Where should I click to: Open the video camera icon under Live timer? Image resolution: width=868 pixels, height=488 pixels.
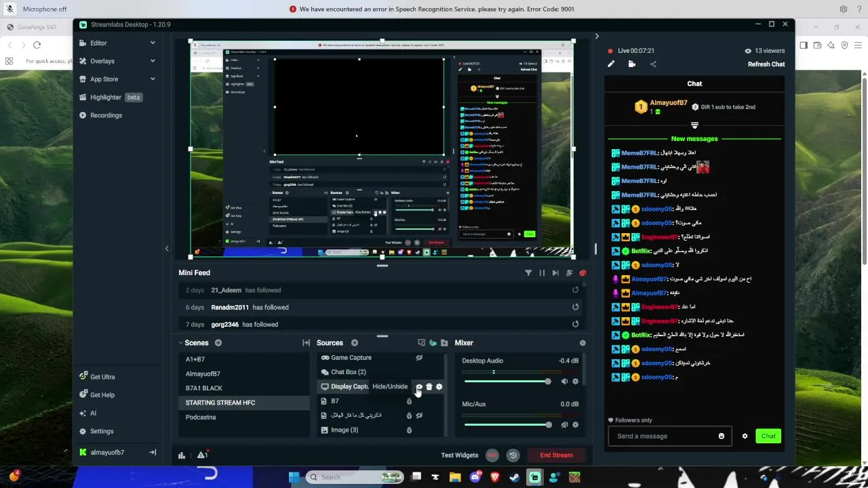click(632, 64)
